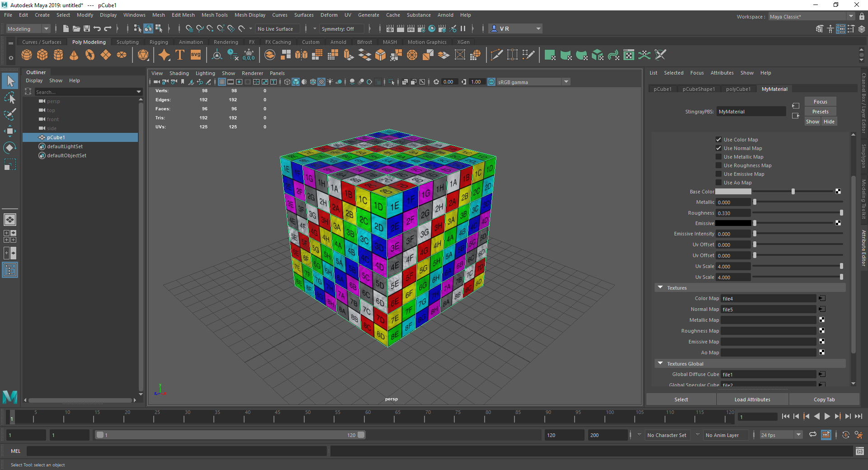Create a polygon sphere from the shelf
The width and height of the screenshot is (868, 470).
coord(27,55)
